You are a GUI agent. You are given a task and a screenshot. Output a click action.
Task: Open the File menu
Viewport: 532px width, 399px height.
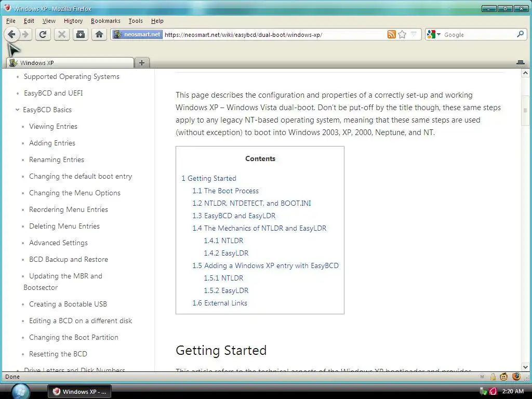tap(11, 21)
